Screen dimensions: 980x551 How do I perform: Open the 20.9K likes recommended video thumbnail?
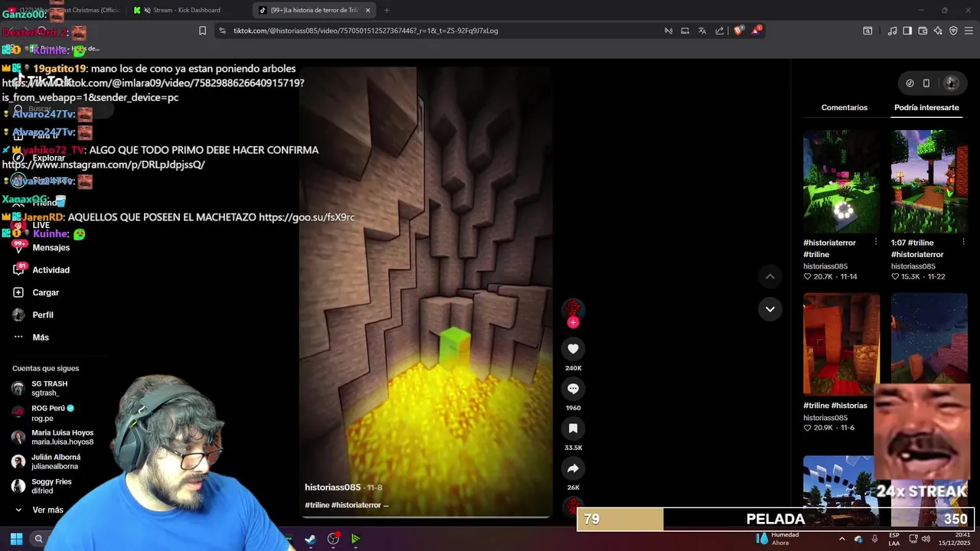tap(841, 344)
